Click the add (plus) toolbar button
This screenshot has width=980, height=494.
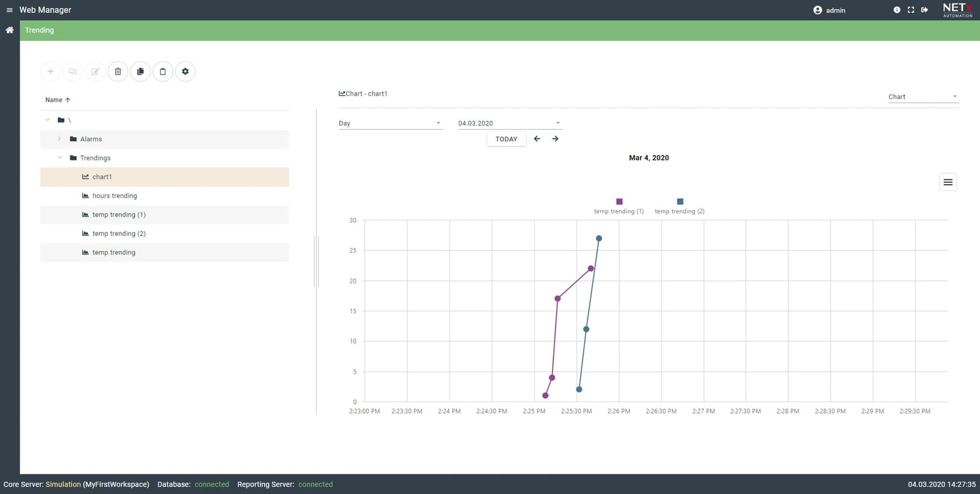click(x=51, y=72)
